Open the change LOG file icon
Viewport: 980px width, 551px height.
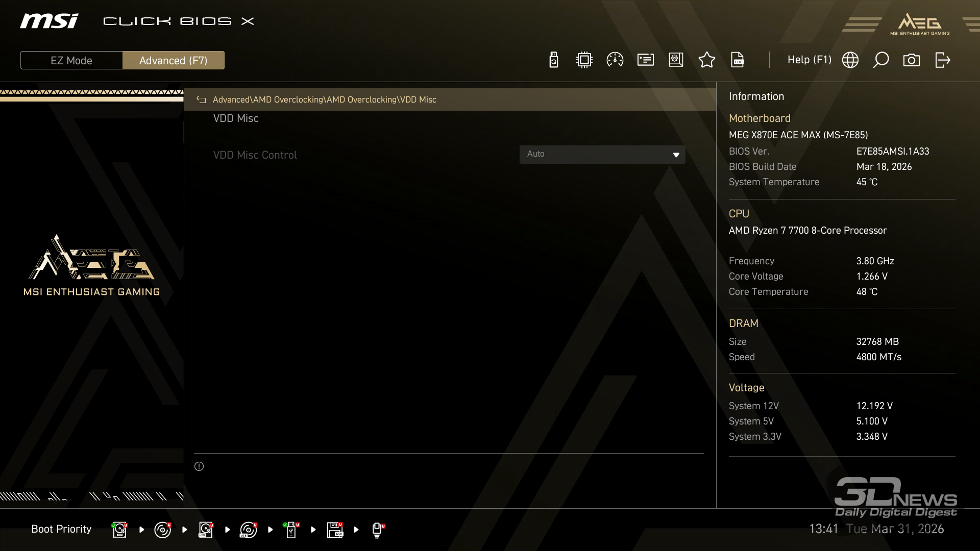coord(738,60)
